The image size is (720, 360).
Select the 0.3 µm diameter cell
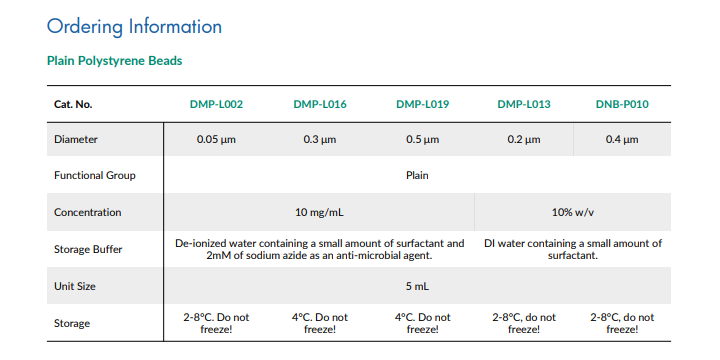pos(320,139)
